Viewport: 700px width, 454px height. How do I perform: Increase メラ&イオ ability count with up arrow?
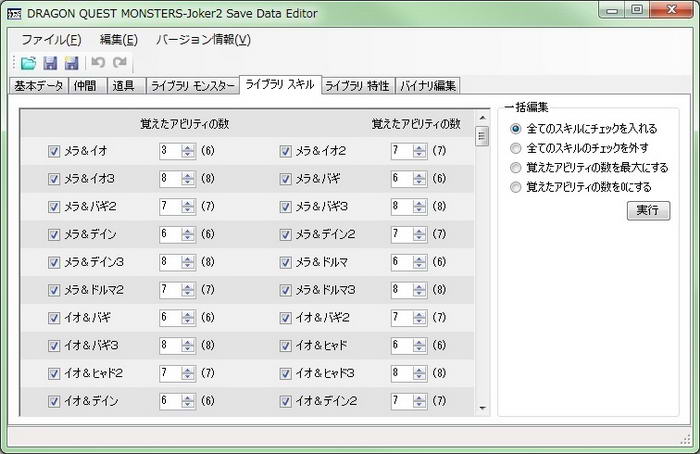[x=187, y=147]
